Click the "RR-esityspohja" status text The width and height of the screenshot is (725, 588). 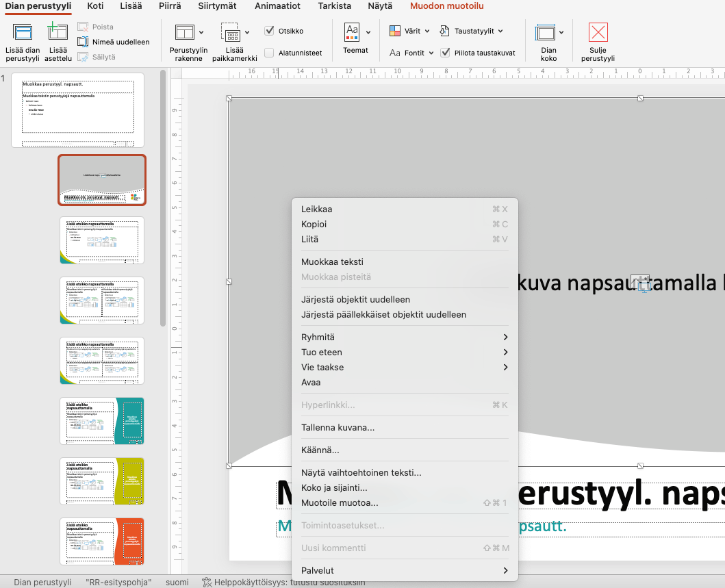pos(119,583)
